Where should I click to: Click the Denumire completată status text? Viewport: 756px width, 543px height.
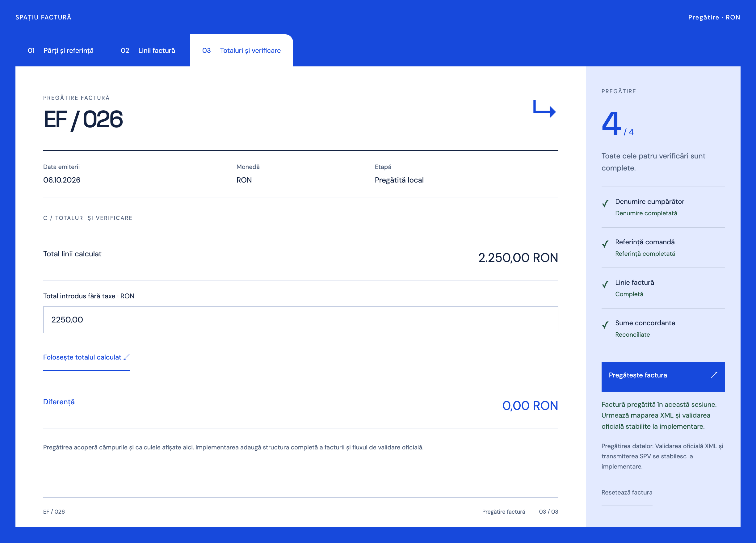pos(646,213)
